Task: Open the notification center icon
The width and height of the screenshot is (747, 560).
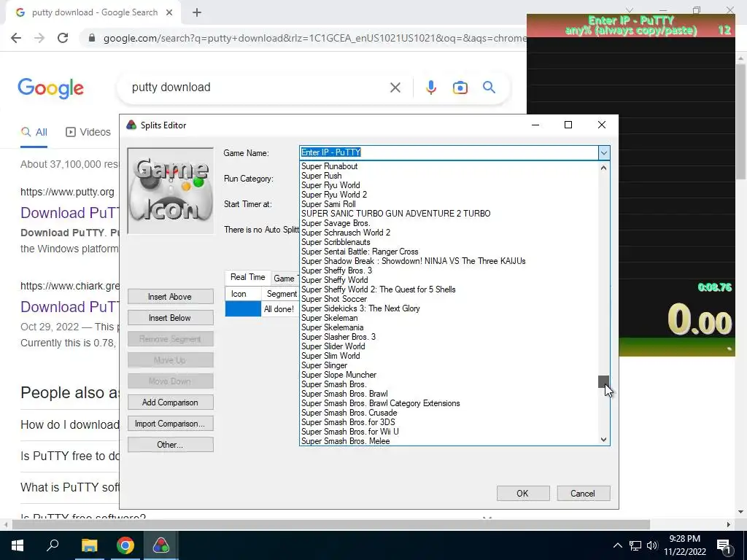Action: [724, 545]
